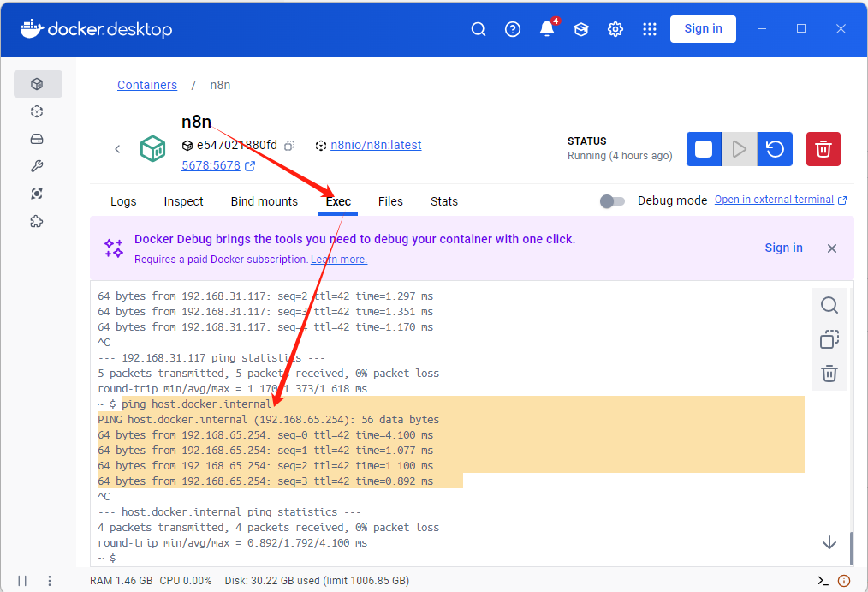Switch to the Files tab
The height and width of the screenshot is (592, 868).
pyautogui.click(x=390, y=201)
